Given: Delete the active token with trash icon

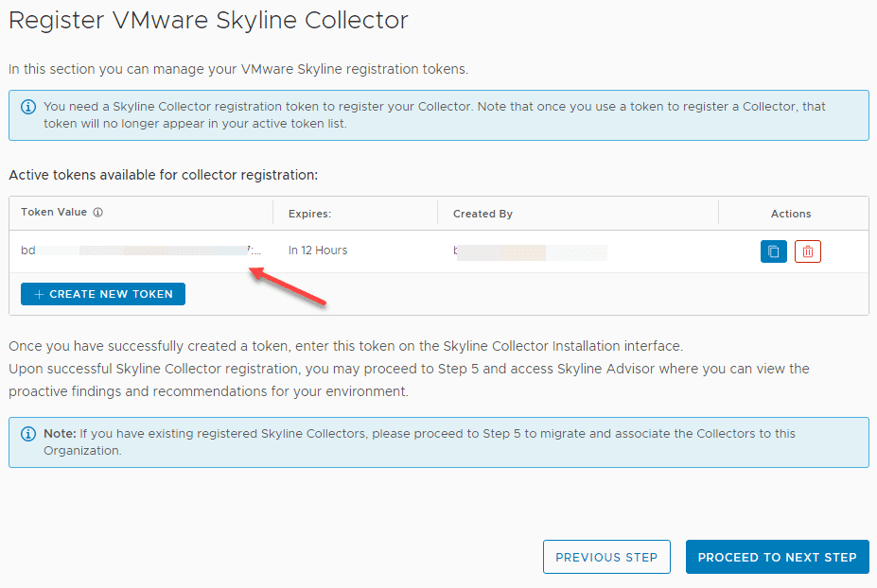Looking at the screenshot, I should pyautogui.click(x=807, y=251).
